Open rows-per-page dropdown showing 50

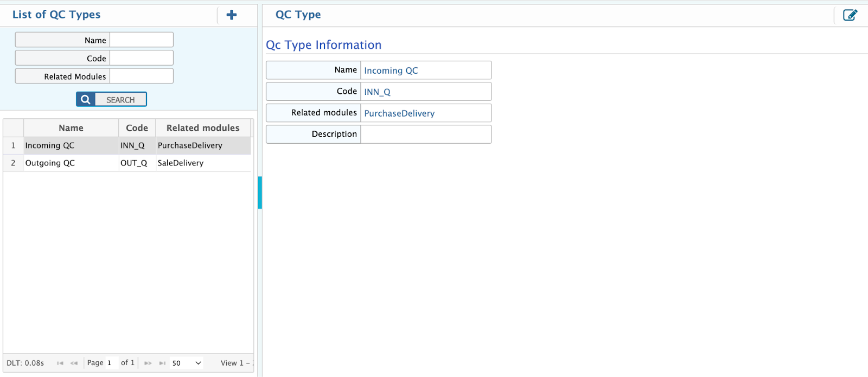187,363
